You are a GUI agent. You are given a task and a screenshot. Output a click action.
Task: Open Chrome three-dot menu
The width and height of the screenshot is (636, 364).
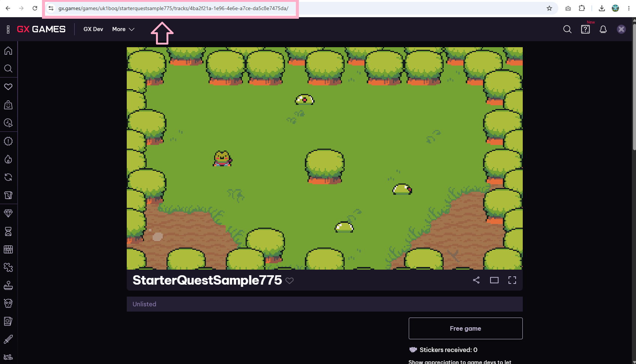(x=629, y=8)
